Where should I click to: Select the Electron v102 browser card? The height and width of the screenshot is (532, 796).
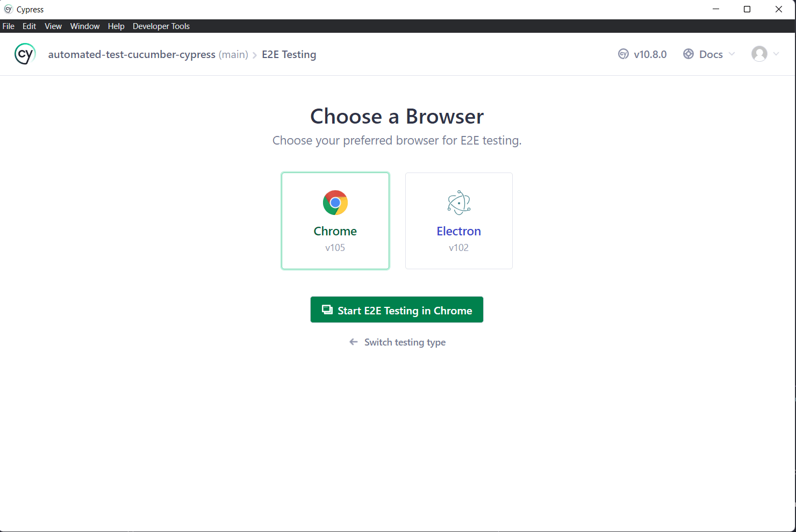tap(458, 221)
